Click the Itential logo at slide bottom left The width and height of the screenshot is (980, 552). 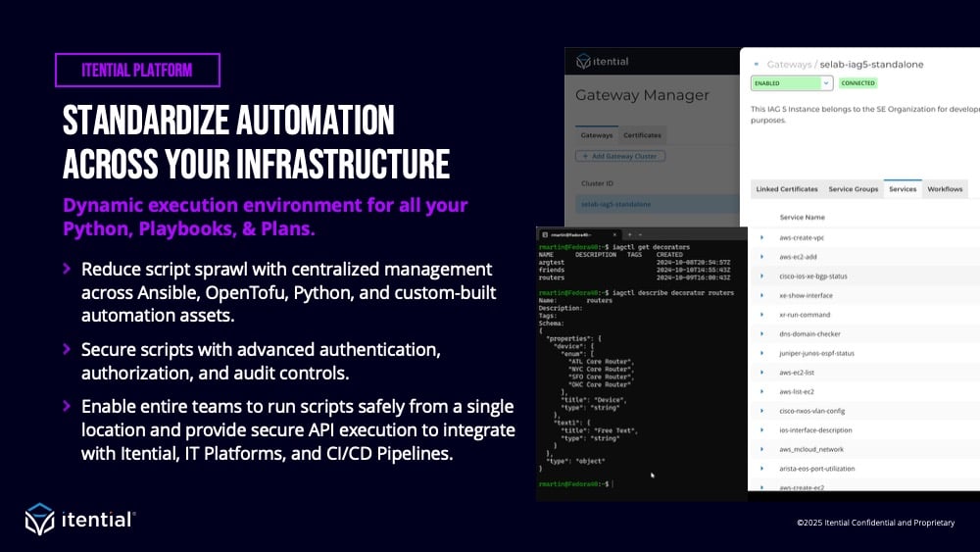[x=80, y=520]
